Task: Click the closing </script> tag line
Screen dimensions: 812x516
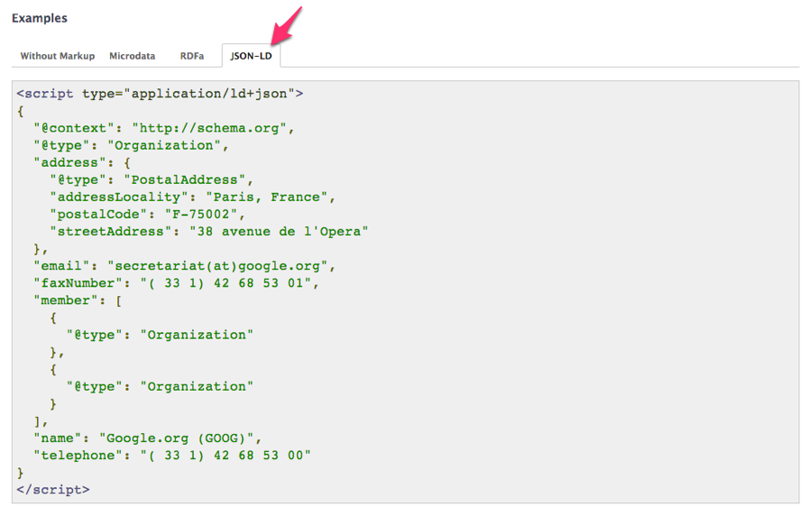Action: click(53, 490)
